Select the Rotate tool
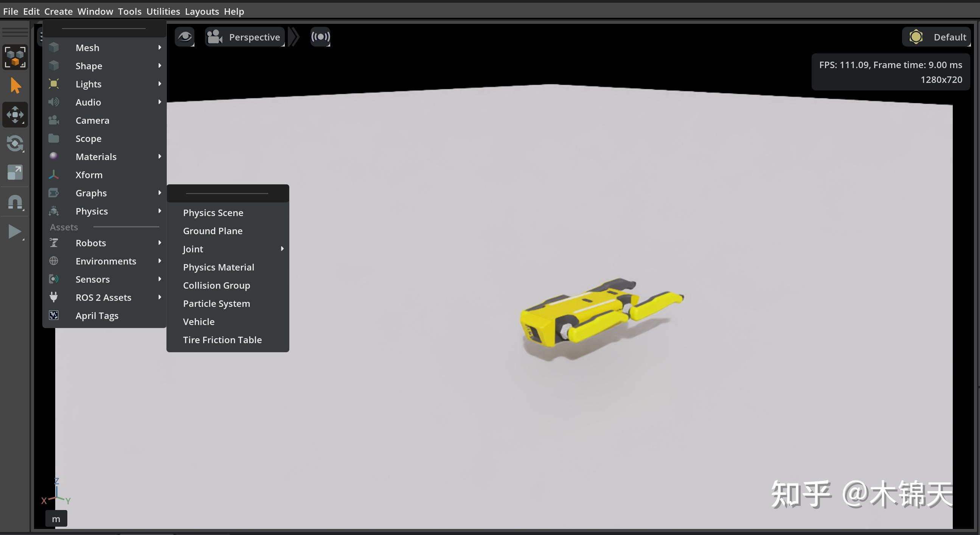980x535 pixels. [15, 143]
